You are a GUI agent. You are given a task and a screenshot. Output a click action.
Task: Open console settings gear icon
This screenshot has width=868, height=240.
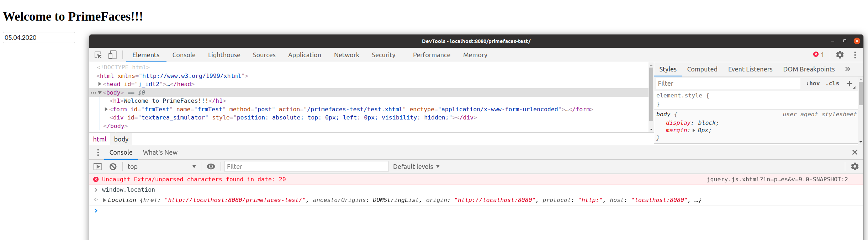point(855,166)
